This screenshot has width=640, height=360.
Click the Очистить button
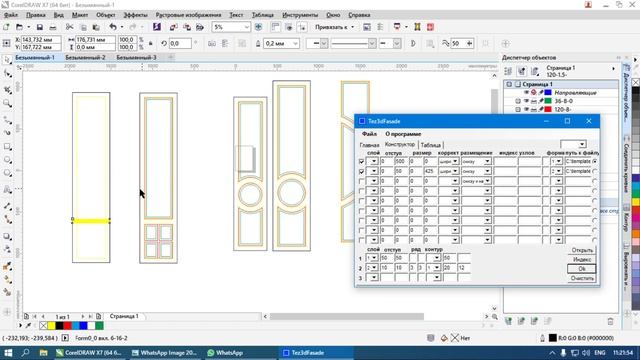pyautogui.click(x=582, y=278)
